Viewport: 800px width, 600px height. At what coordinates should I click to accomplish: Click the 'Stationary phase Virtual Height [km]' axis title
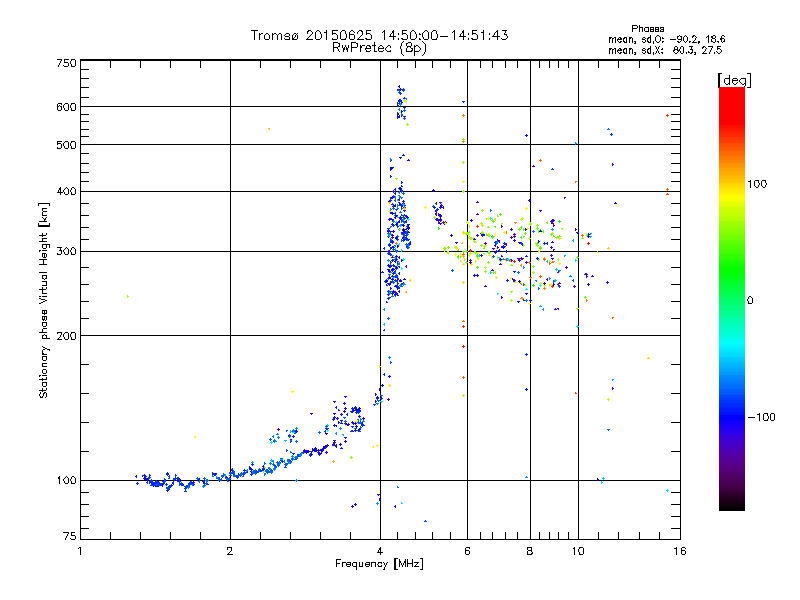43,301
